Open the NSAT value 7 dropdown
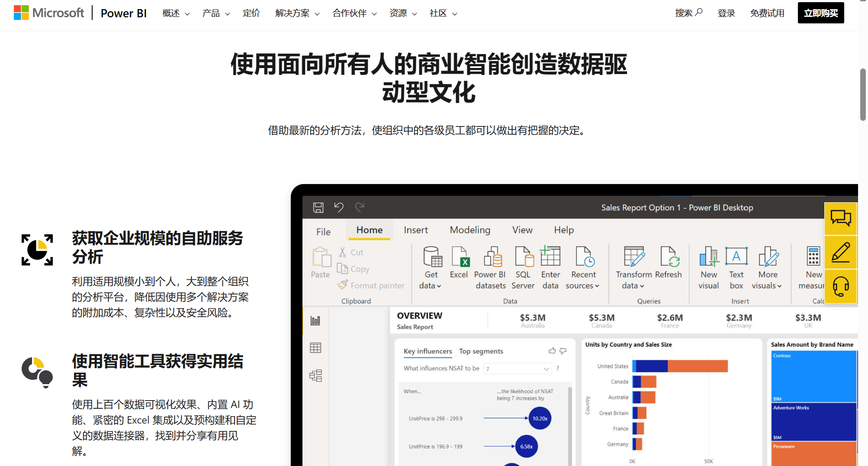This screenshot has height=466, width=868. coord(518,369)
